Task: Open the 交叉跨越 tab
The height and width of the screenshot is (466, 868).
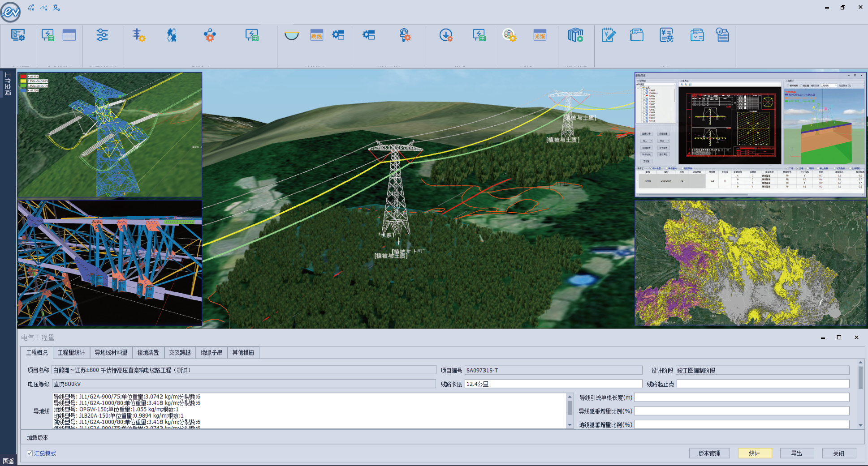Action: coord(180,353)
